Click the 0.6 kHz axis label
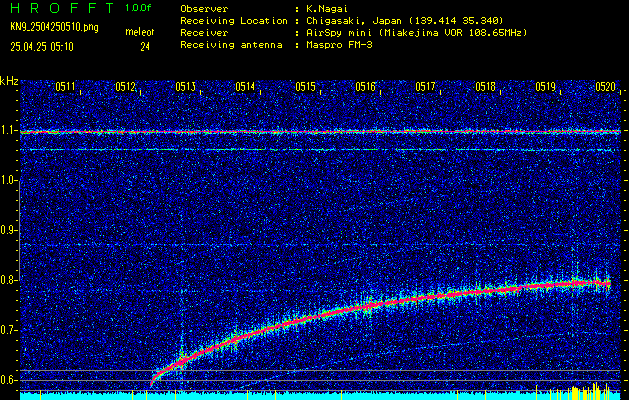The height and width of the screenshot is (400, 629). 9,380
